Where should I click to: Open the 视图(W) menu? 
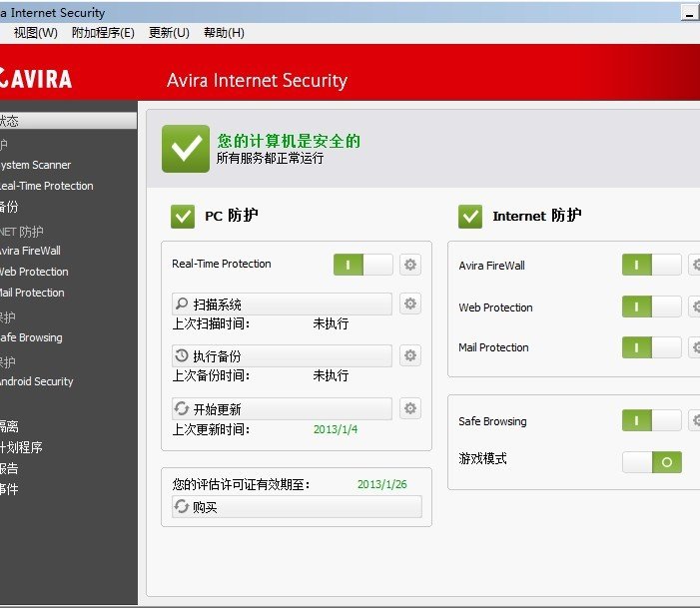click(35, 33)
